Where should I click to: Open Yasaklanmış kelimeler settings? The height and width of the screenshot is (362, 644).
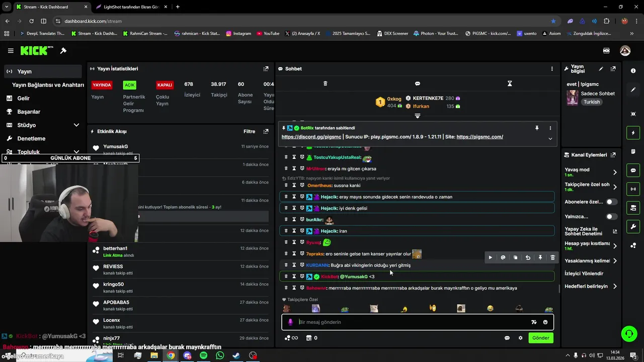[x=615, y=261]
